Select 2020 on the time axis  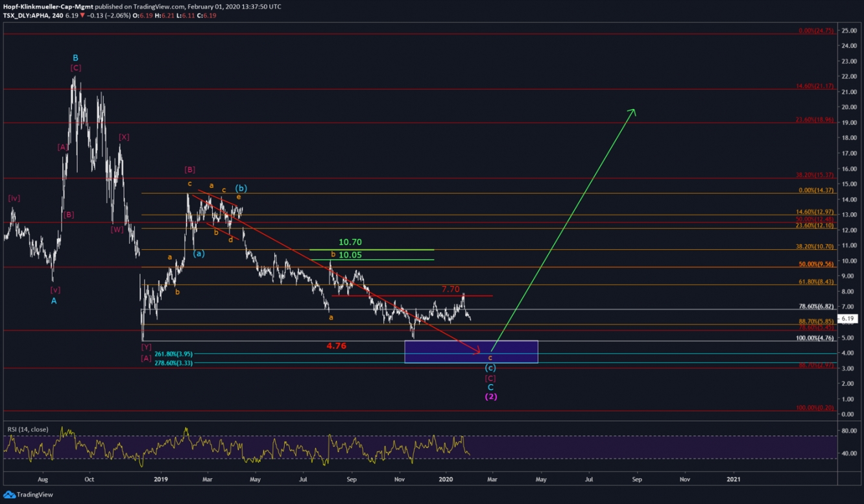click(446, 479)
